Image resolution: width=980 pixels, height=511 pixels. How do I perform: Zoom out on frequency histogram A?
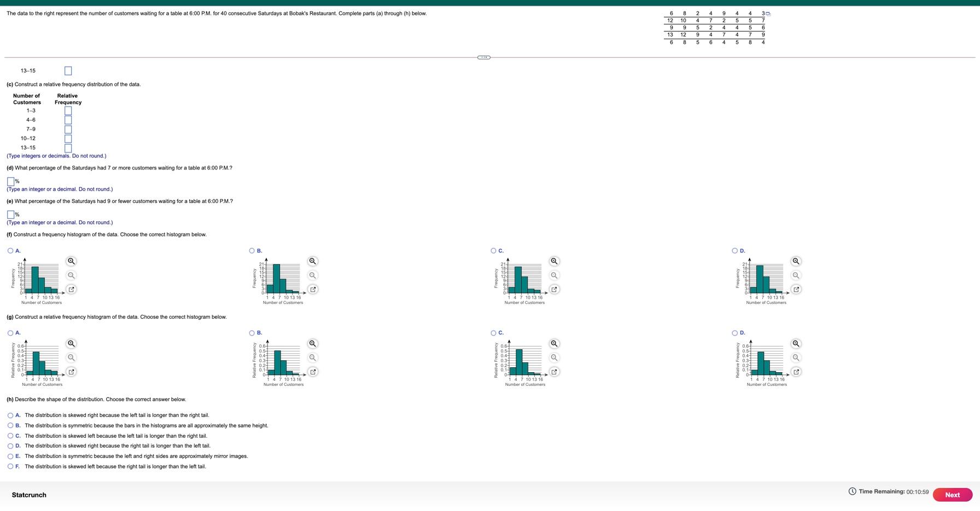71,275
